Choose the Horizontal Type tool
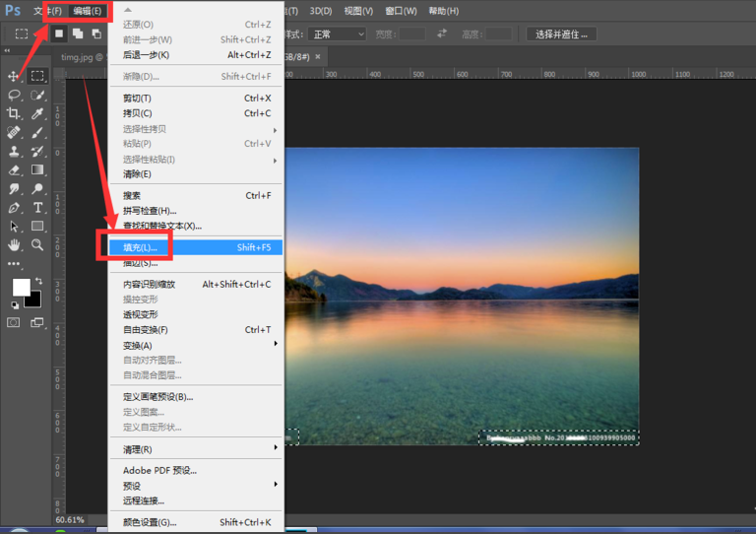756x534 pixels. click(37, 208)
